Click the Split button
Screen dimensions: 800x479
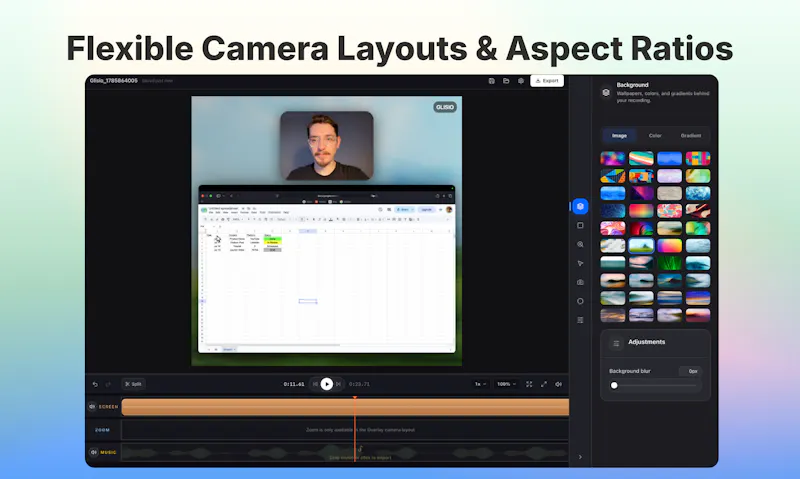(x=133, y=384)
